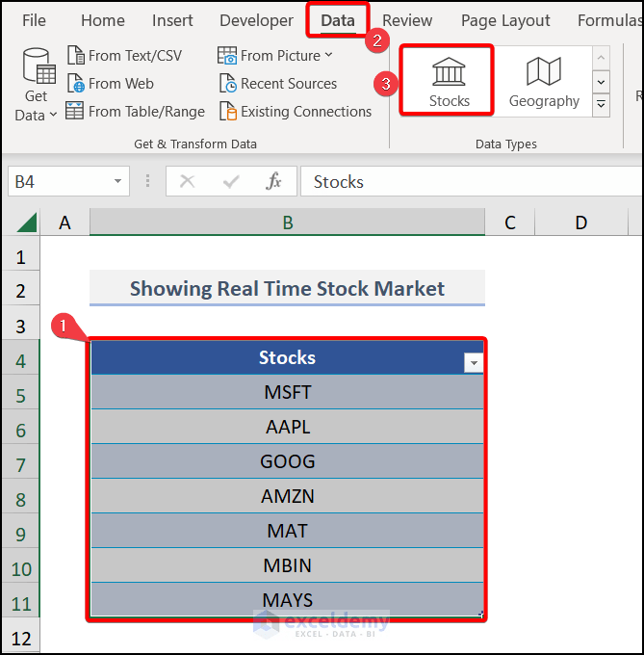Select the GOOG cell
This screenshot has width=644, height=655.
click(x=287, y=461)
